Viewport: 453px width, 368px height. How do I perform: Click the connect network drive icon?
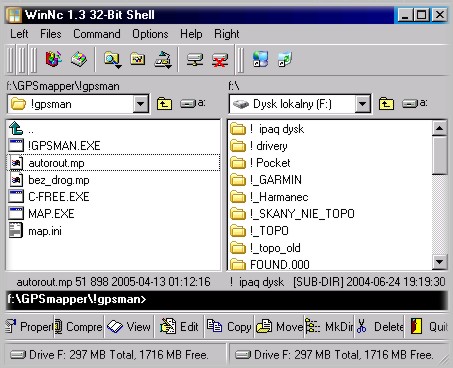[x=195, y=60]
